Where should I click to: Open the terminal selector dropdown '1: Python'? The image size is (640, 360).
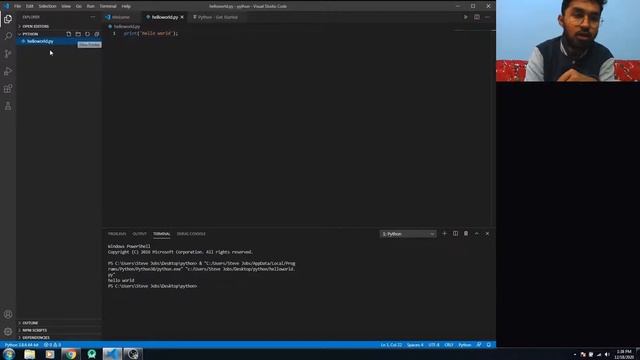[408, 234]
